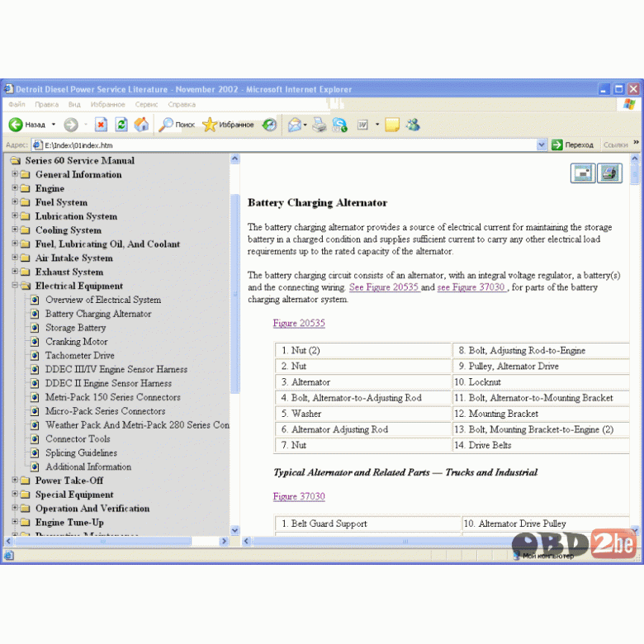The height and width of the screenshot is (644, 644).
Task: Select Micro-Pack Series Connectors
Action: 105,411
